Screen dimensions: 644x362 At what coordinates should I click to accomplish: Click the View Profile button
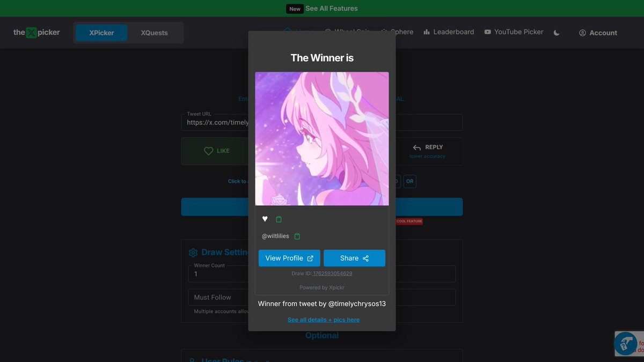(289, 258)
